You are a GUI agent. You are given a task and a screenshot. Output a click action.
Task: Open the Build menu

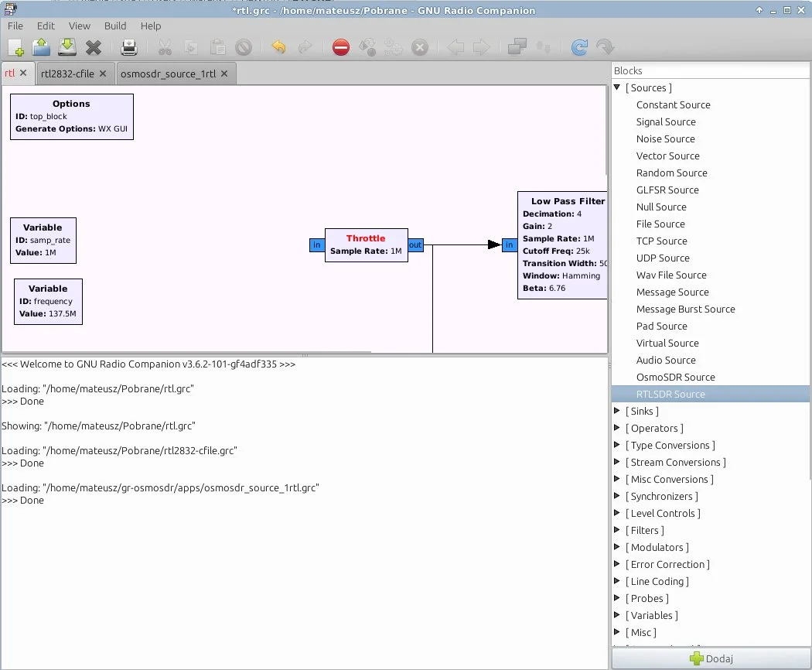[x=115, y=26]
